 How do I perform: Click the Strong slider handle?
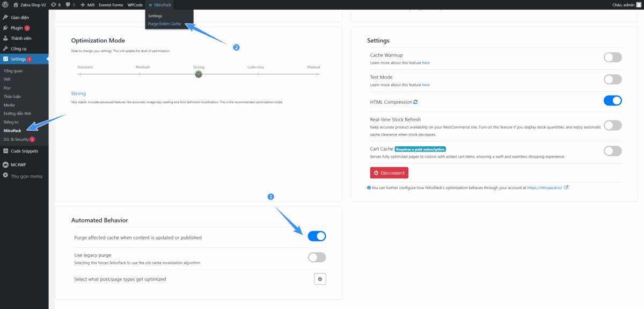199,74
